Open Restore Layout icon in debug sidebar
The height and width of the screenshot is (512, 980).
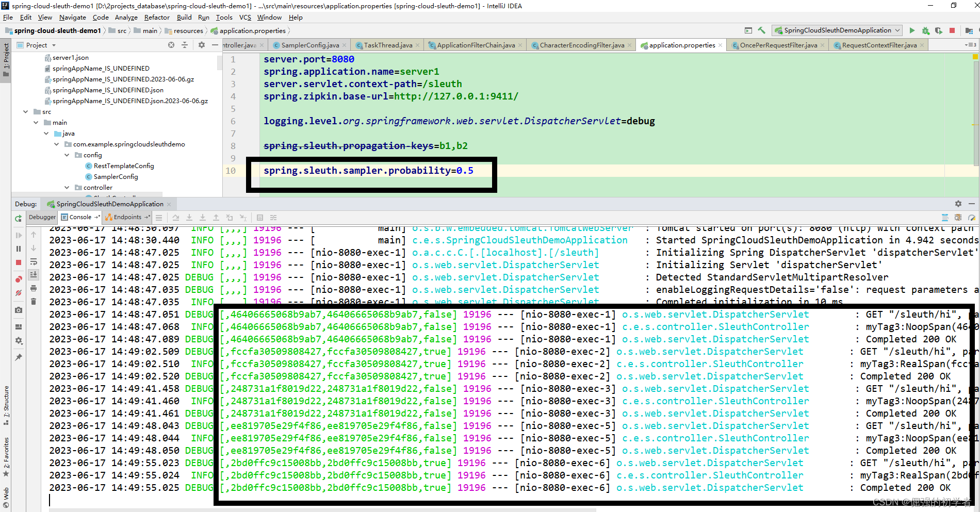[19, 326]
